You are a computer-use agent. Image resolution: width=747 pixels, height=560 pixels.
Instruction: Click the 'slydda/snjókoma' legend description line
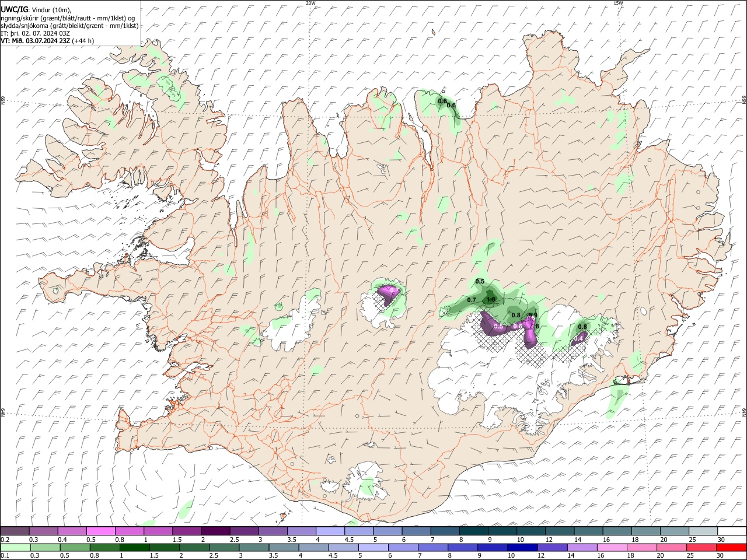coord(69,26)
